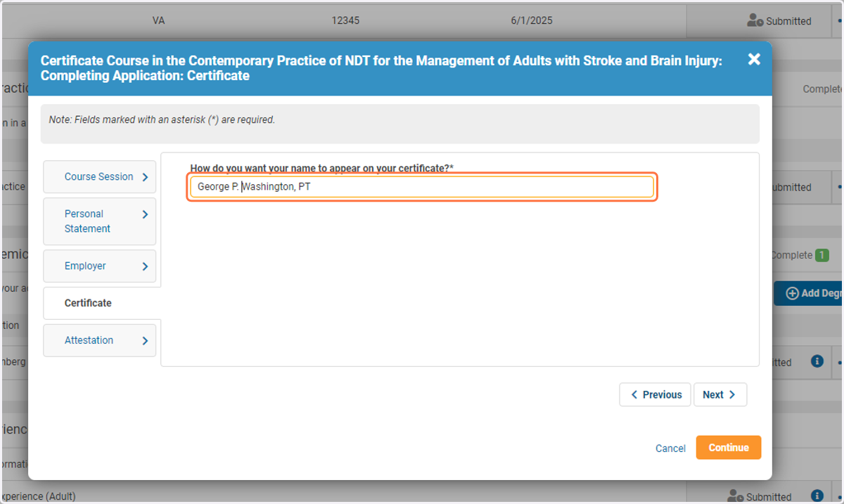Click the Add Degree button behind dialog
Viewport: 844px width, 504px height.
click(809, 293)
